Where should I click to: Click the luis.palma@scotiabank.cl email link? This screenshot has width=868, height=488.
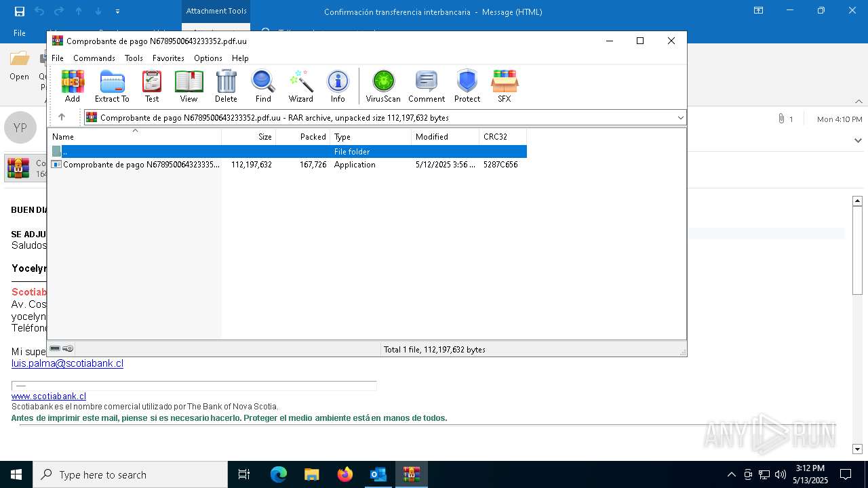tap(67, 363)
